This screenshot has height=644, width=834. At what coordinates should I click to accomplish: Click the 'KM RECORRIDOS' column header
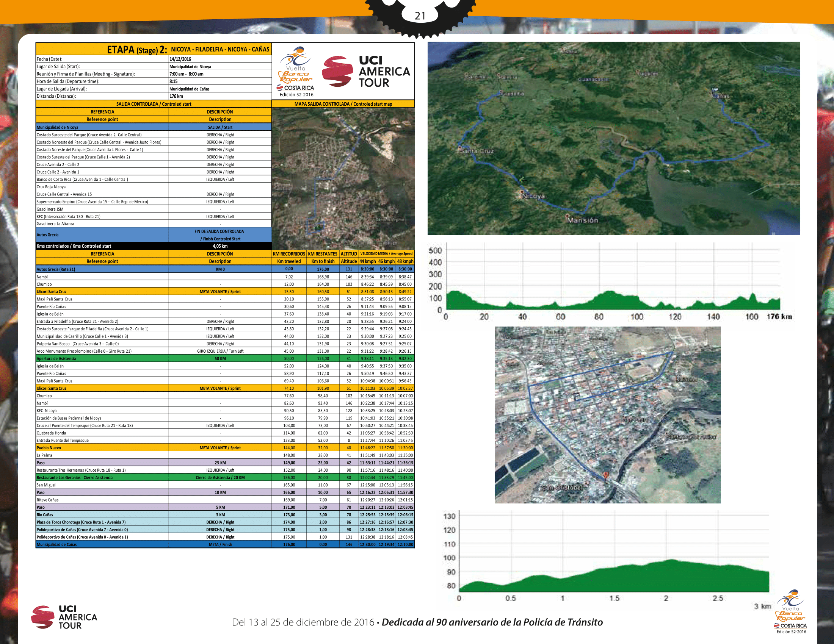[289, 254]
